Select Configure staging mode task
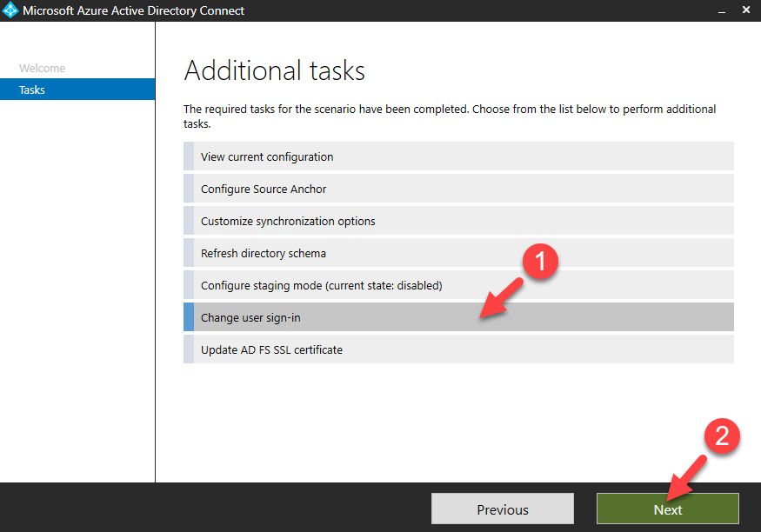Image resolution: width=761 pixels, height=532 pixels. [458, 285]
